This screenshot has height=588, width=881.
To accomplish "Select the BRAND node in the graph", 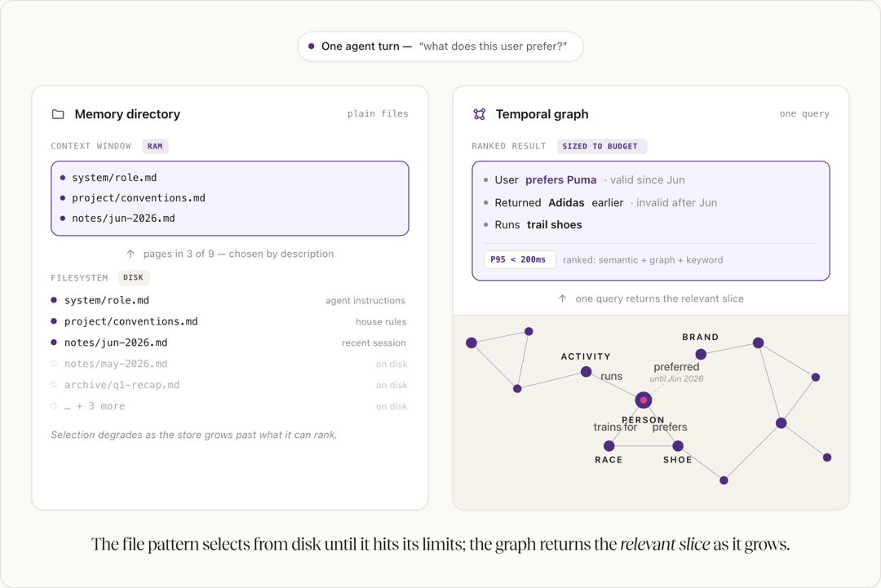I will [701, 355].
